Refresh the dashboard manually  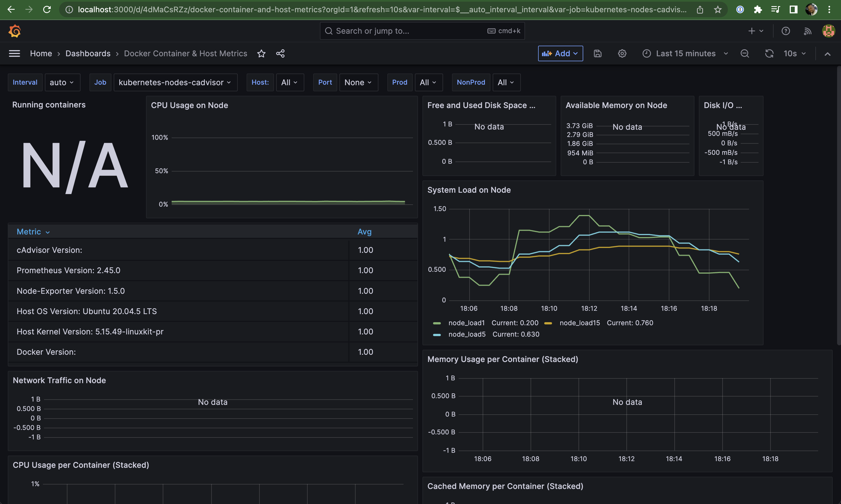[x=769, y=53]
